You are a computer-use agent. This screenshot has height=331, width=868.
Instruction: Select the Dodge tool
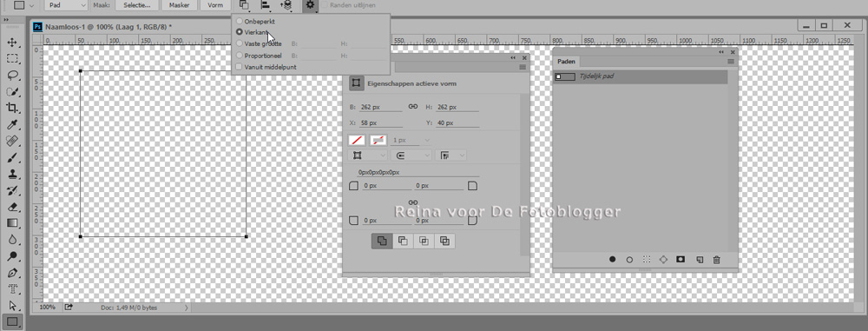point(12,256)
